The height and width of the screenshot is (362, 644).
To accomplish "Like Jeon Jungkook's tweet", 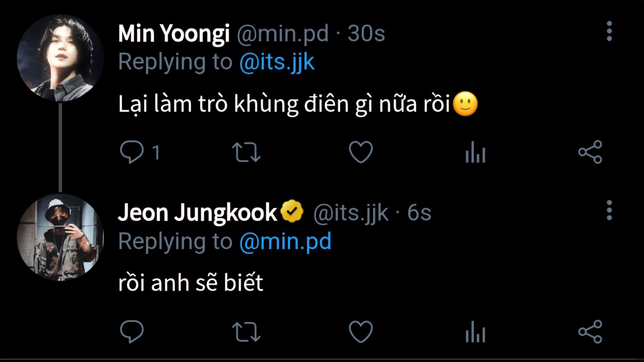I will coord(361,332).
